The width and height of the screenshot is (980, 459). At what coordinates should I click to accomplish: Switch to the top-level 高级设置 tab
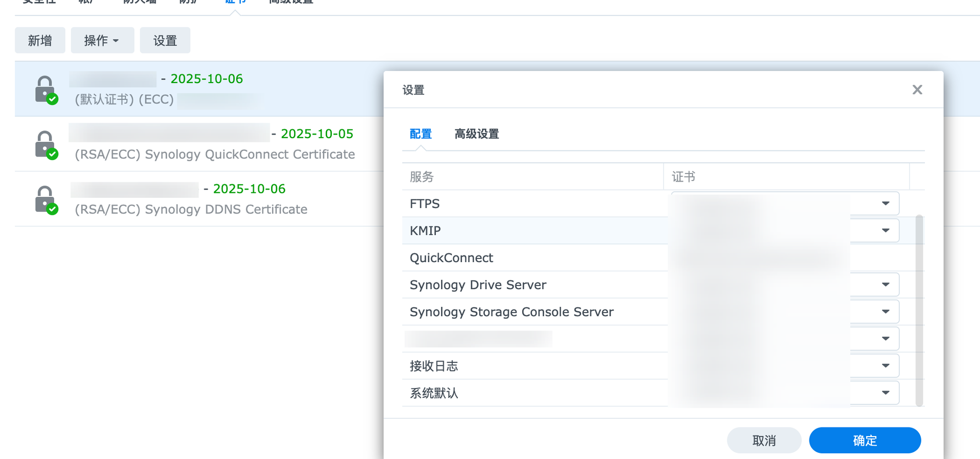coord(290,2)
